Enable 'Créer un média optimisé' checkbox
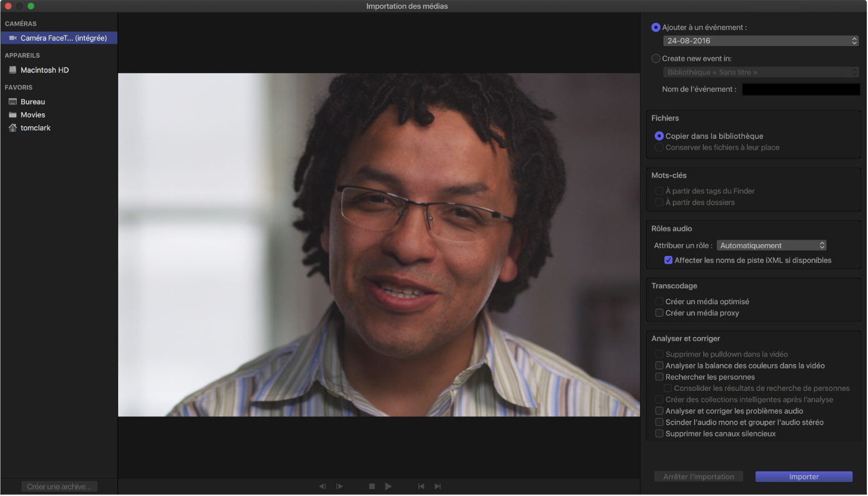The image size is (868, 496). click(659, 301)
